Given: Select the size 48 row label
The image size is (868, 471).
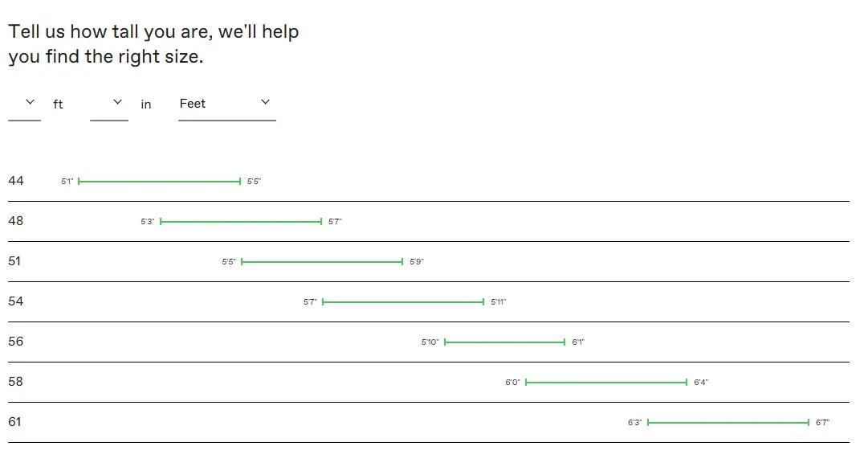Looking at the screenshot, I should [16, 221].
